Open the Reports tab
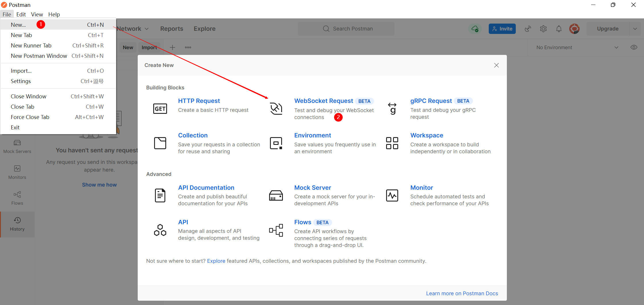The height and width of the screenshot is (305, 644). (172, 29)
